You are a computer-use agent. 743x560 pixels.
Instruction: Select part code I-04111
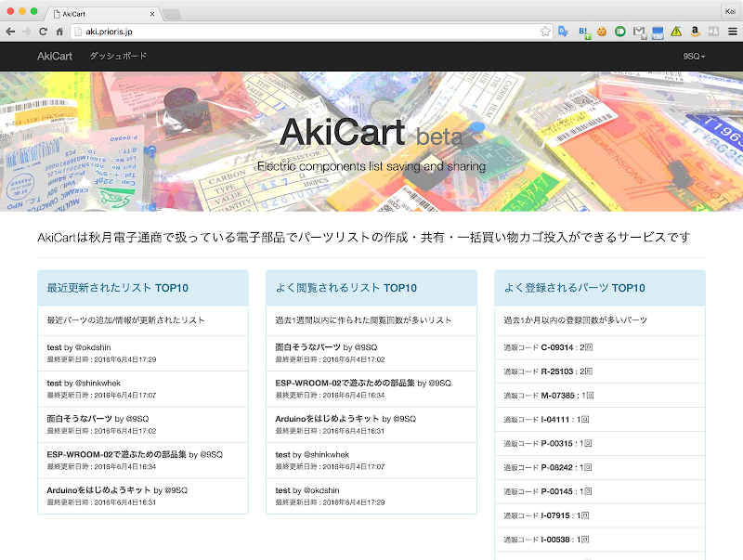(600, 419)
